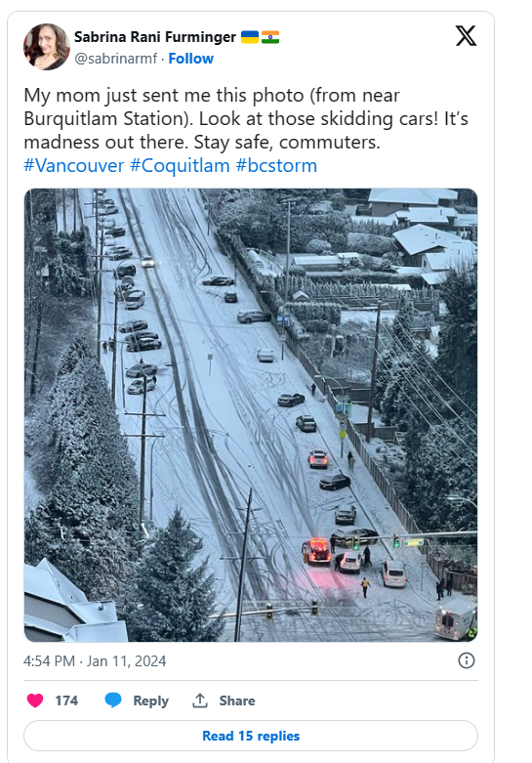Click the reply speech bubble icon
This screenshot has width=532, height=763.
[x=113, y=700]
